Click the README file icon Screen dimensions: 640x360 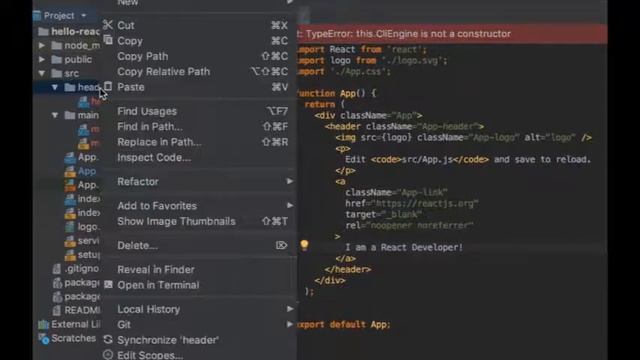click(57, 311)
